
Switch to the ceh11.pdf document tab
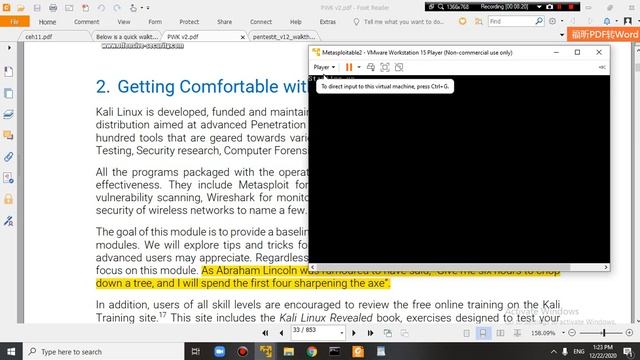pos(39,37)
